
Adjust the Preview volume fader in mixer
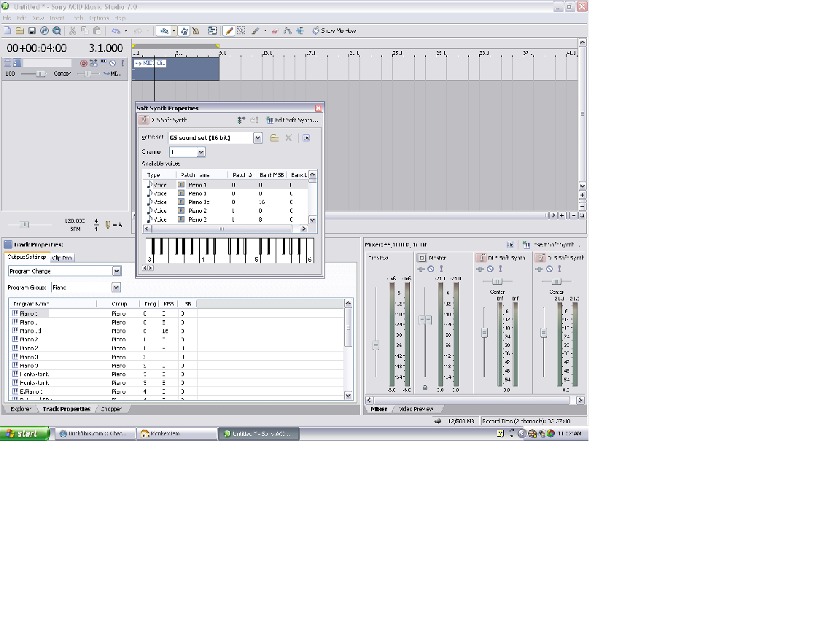tap(376, 346)
